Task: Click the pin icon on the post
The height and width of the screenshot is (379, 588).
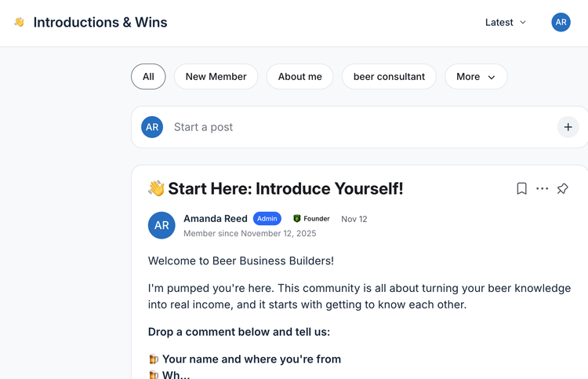Action: click(x=563, y=188)
